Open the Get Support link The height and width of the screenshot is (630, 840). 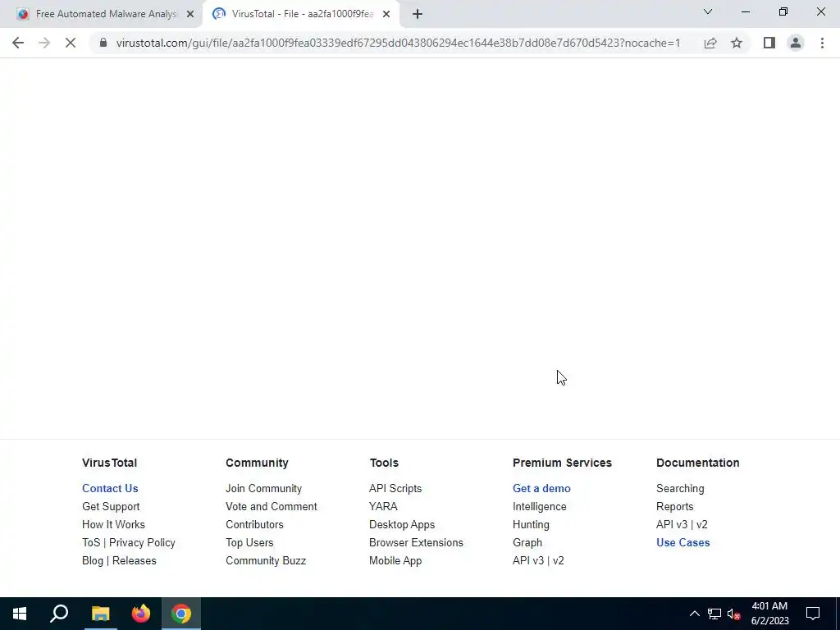pos(111,507)
